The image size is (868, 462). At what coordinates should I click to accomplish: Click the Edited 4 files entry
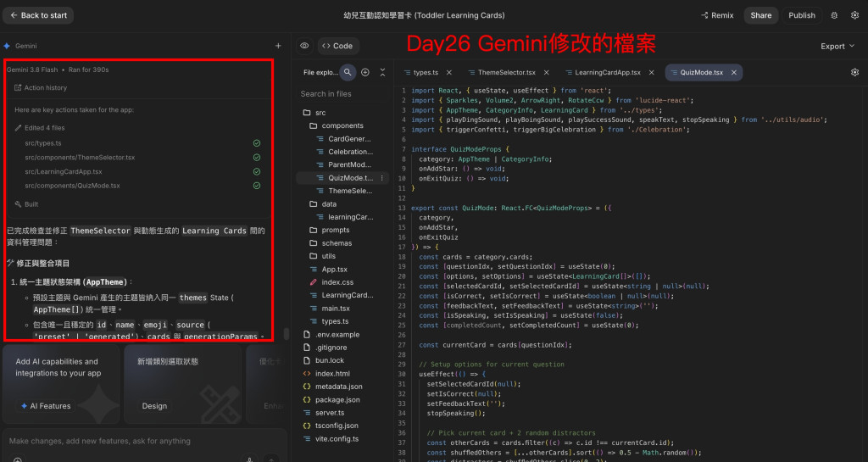40,128
